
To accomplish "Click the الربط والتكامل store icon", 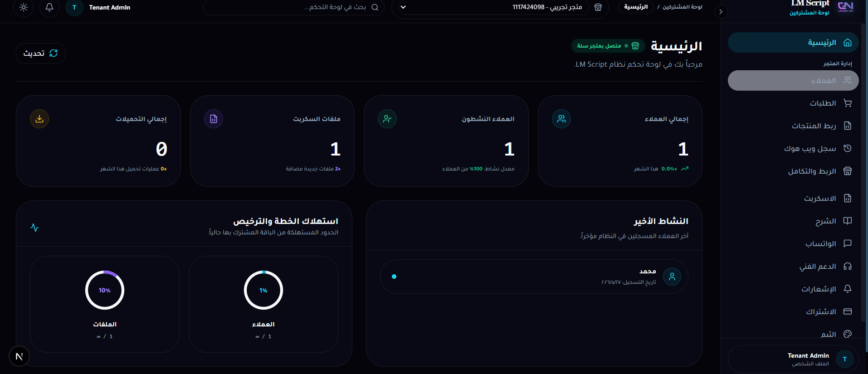I will (848, 171).
